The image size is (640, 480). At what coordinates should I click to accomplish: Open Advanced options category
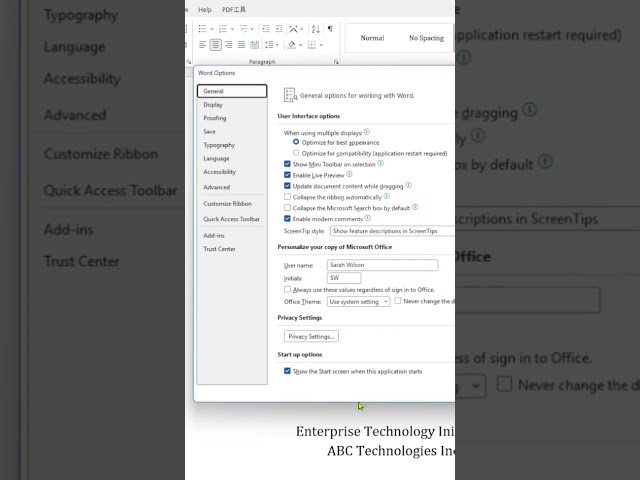coord(232,187)
